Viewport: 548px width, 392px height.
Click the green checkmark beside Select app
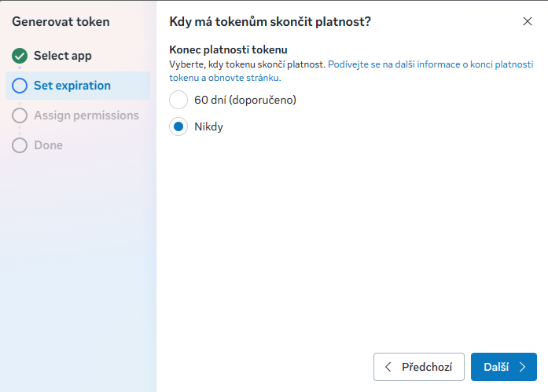point(20,56)
